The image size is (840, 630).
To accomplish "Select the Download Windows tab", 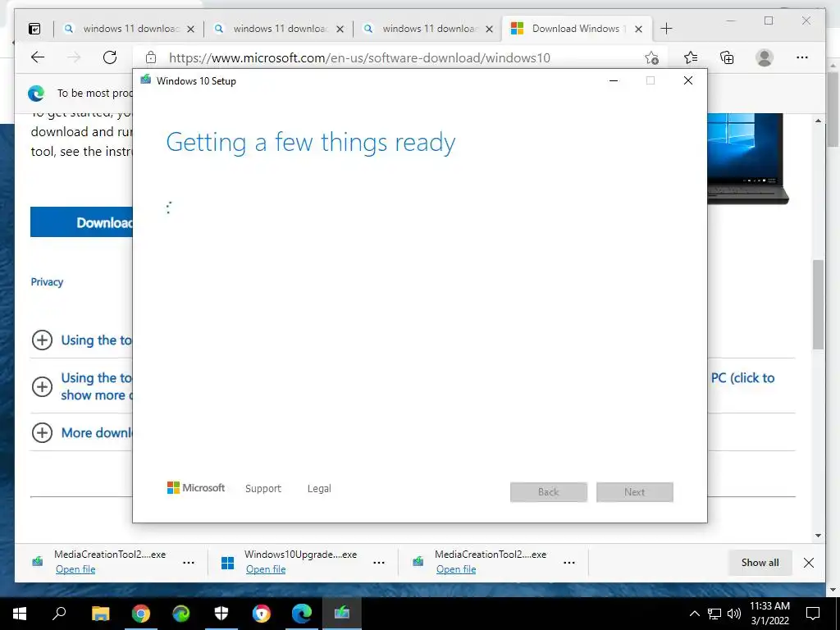I will 577,29.
